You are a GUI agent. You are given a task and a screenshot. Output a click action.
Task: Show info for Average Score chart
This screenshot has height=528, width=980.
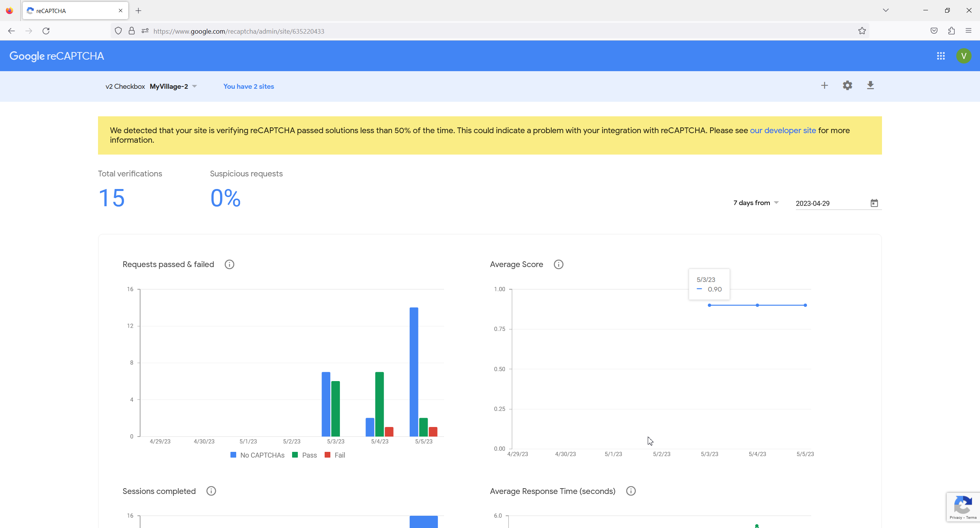pyautogui.click(x=559, y=264)
